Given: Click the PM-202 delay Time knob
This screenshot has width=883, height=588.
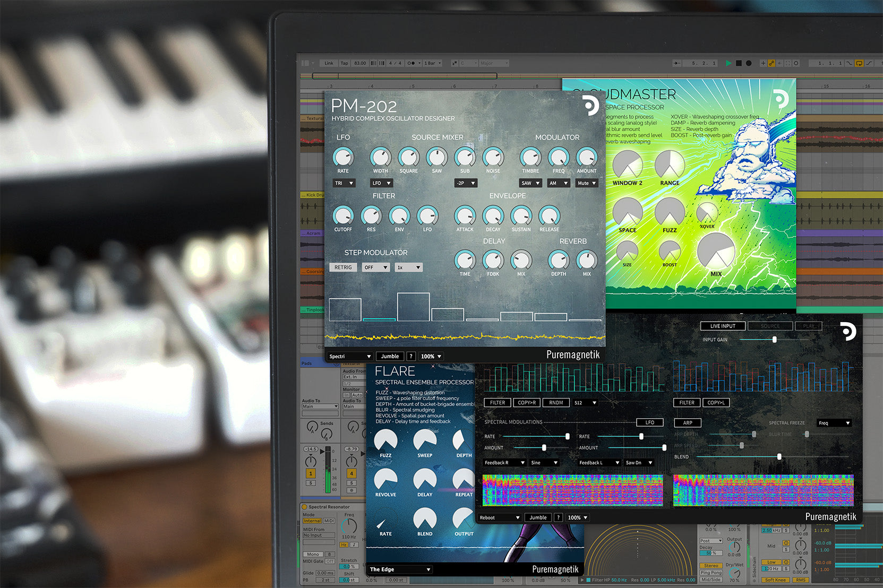Looking at the screenshot, I should pyautogui.click(x=465, y=261).
